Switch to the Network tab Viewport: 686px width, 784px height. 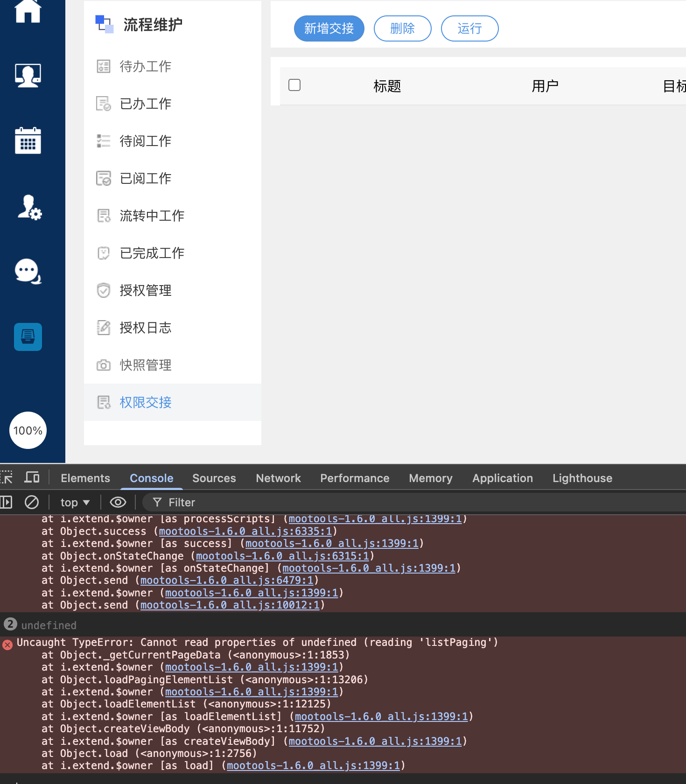(278, 478)
